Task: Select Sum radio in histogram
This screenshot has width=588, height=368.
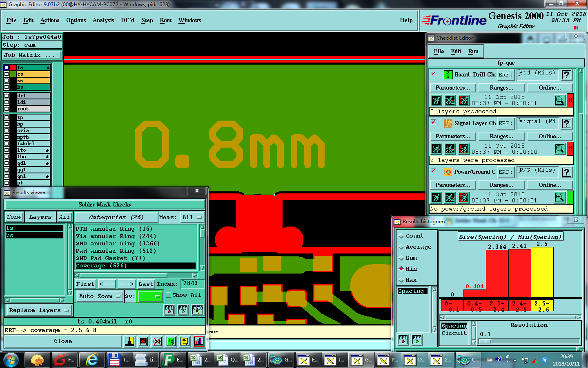Action: [401, 258]
